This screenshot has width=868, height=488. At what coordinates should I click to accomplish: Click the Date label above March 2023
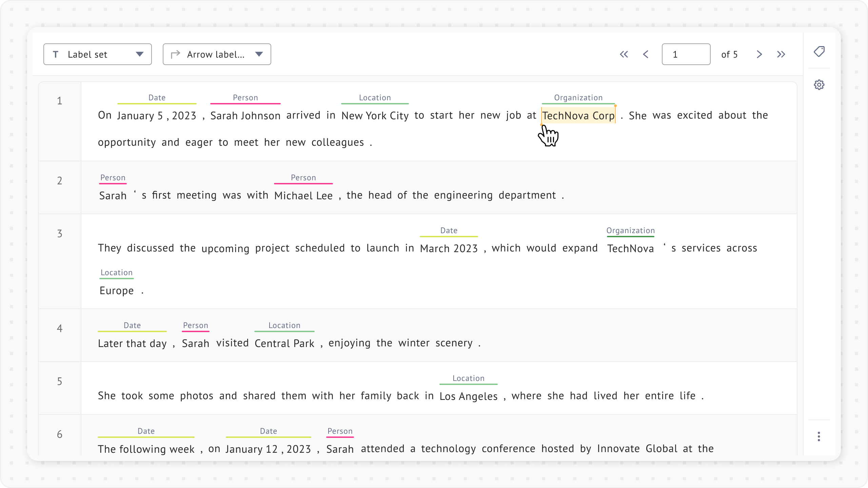tap(449, 230)
